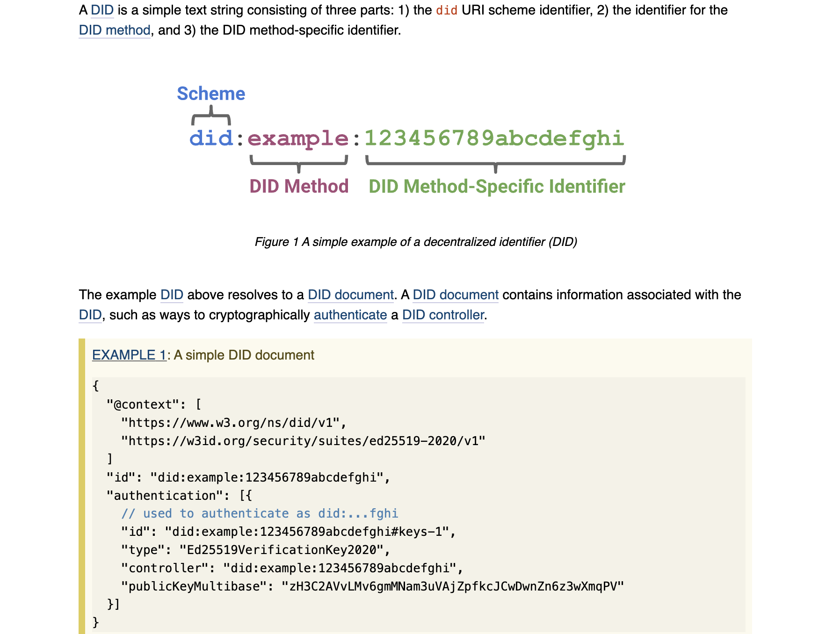Click the 'did' scheme text in diagram

(x=211, y=138)
